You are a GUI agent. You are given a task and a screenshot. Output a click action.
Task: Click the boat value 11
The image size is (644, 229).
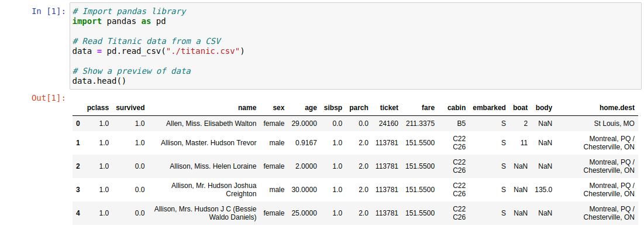point(524,143)
